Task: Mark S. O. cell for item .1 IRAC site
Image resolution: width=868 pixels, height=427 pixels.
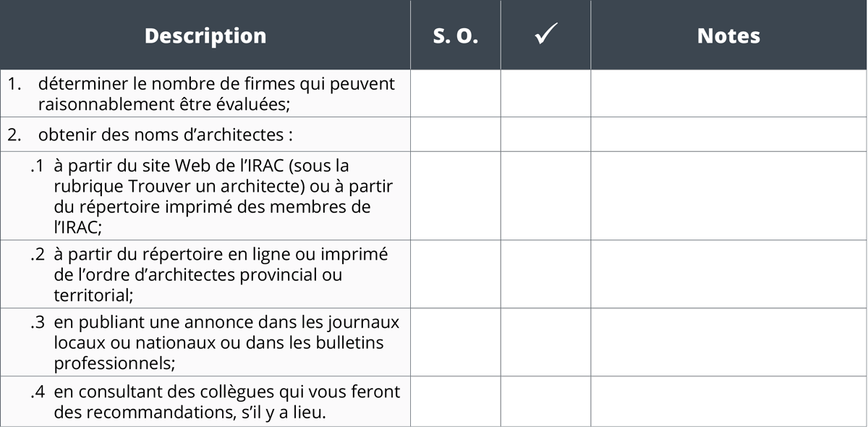Action: coord(456,196)
